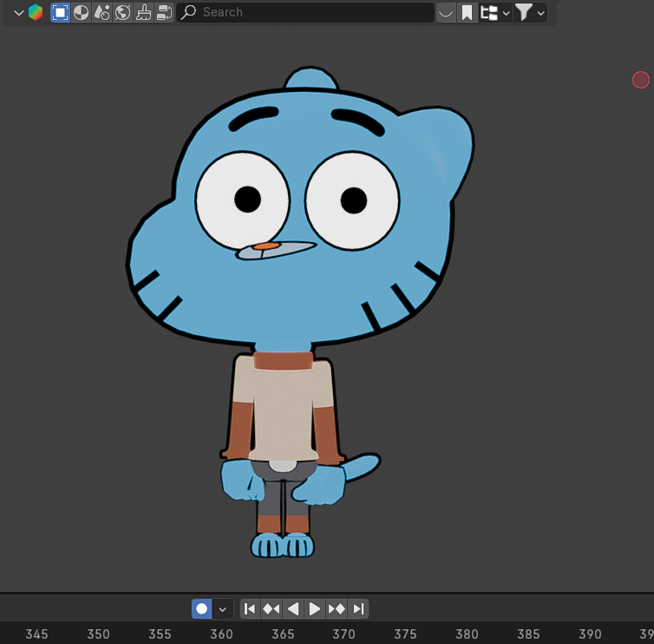Click the pie-chart sphere icon in header
Image resolution: width=654 pixels, height=644 pixels.
81,12
